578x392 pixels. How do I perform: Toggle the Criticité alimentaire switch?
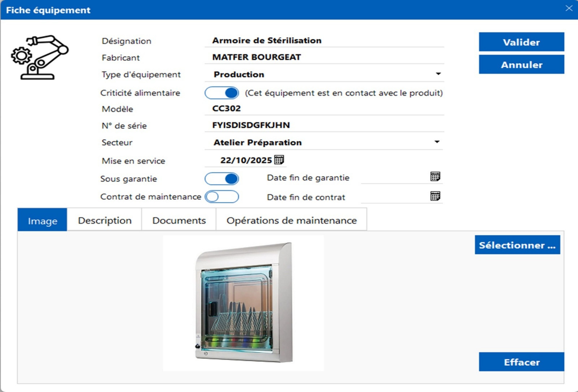click(222, 93)
